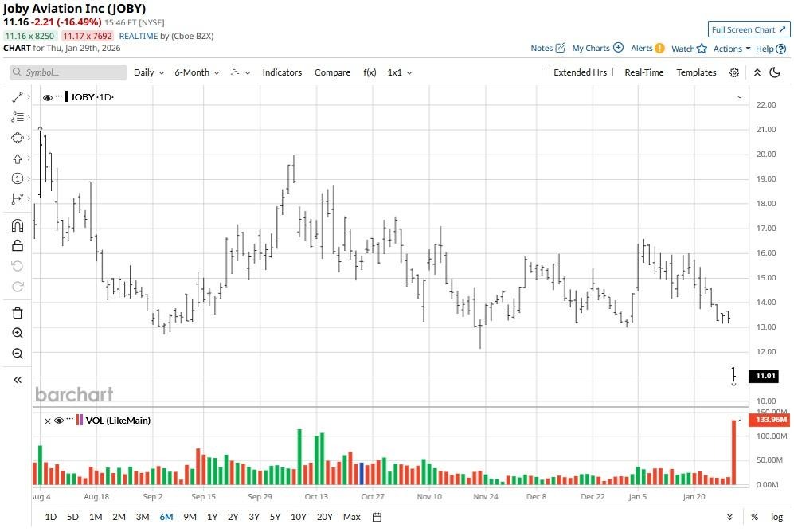Hide the VOL indicator eye icon
Viewport: 794px width, 532px height.
click(58, 421)
